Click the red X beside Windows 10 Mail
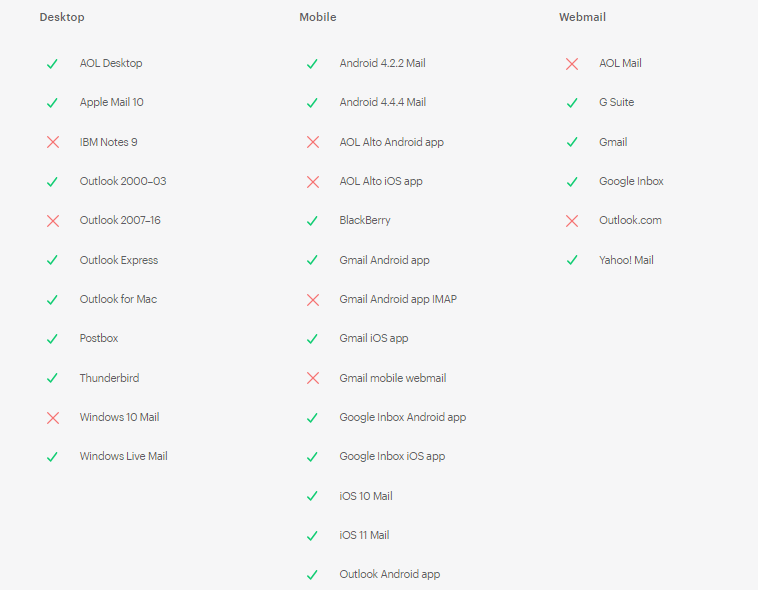 [52, 417]
